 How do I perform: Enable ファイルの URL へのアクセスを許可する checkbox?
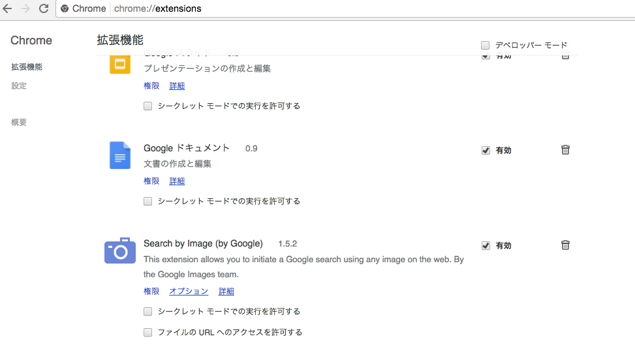[x=147, y=333]
